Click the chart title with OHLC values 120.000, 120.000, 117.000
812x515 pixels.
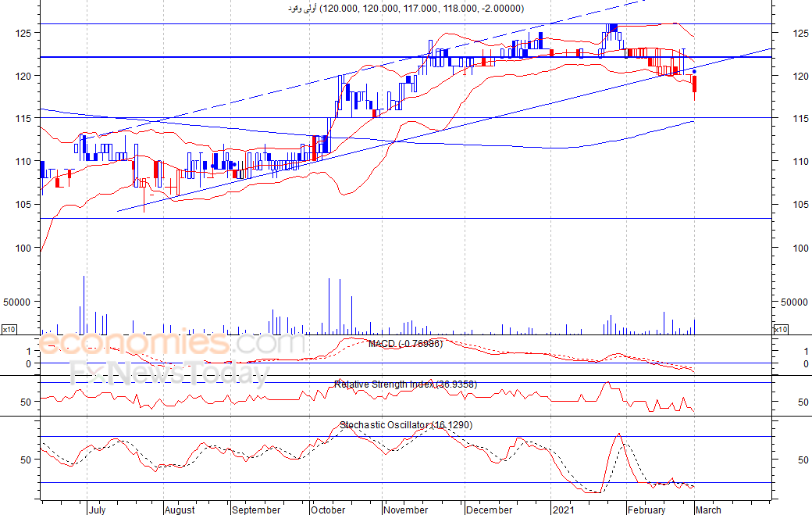coord(406,9)
